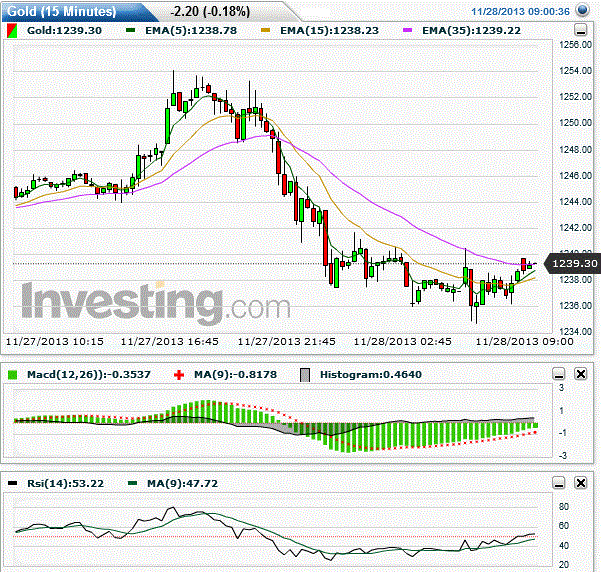Viewport: 601px width, 572px height.
Task: Minimize the MACD indicator panel
Action: point(559,374)
